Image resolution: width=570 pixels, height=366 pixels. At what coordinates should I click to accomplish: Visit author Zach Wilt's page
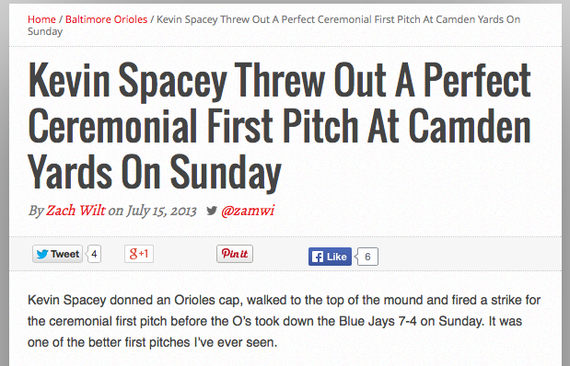click(x=76, y=210)
